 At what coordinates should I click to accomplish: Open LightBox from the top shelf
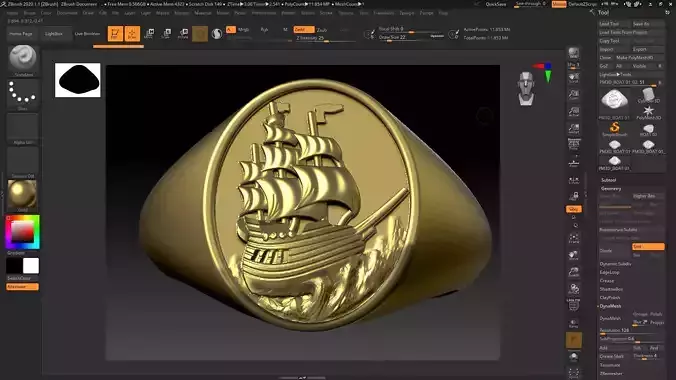54,34
